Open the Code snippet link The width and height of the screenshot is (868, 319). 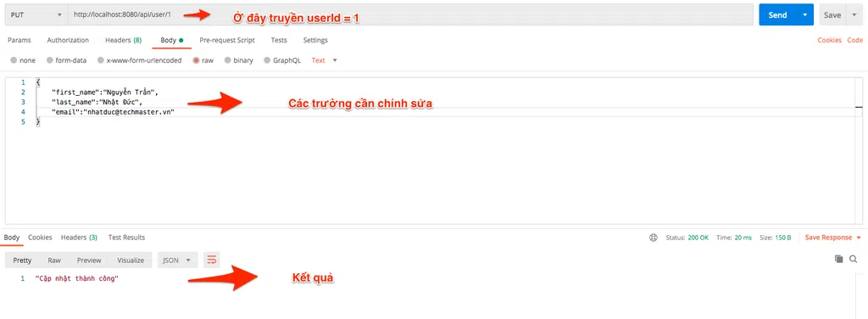854,40
